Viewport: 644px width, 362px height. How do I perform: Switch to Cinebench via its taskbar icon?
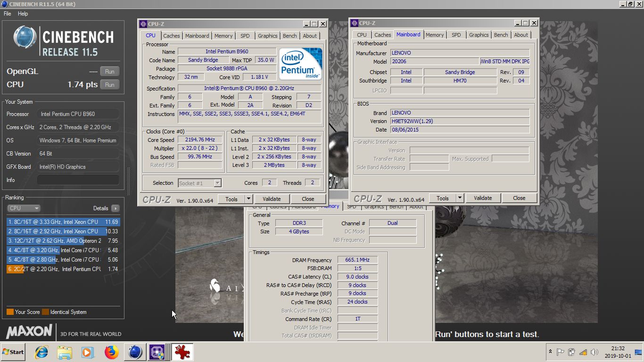[135, 352]
